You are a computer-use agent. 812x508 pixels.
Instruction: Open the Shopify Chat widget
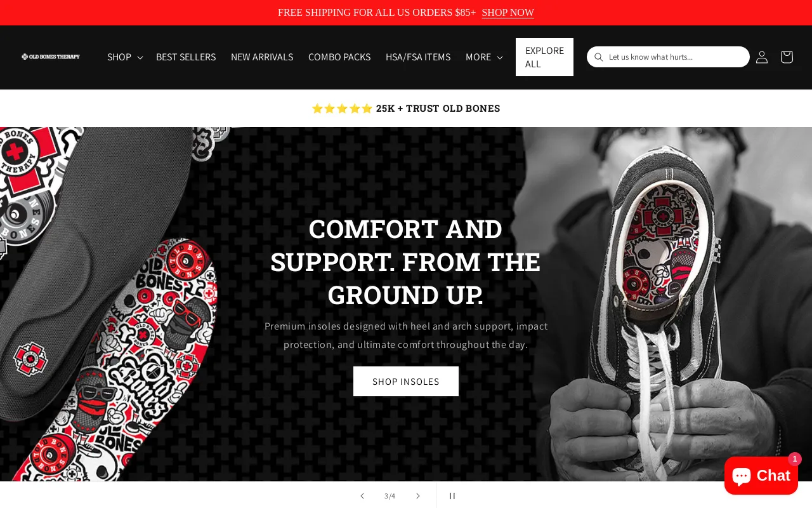point(761,476)
